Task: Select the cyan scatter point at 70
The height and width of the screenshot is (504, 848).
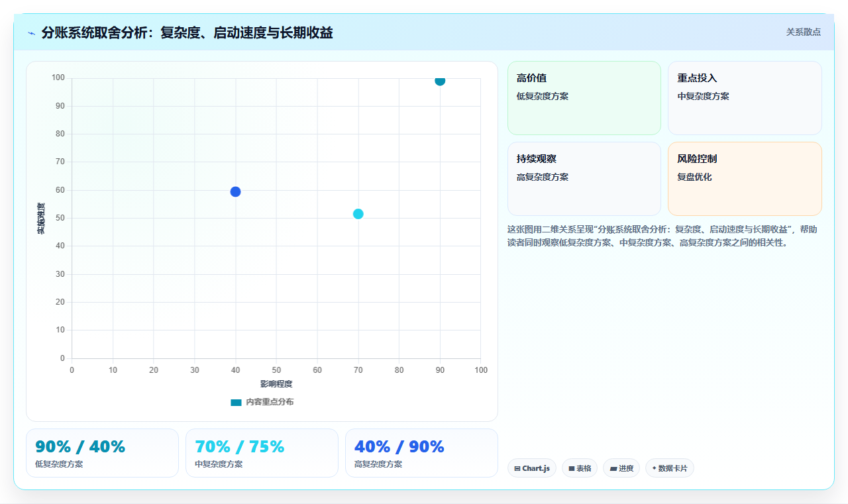Action: coord(358,214)
